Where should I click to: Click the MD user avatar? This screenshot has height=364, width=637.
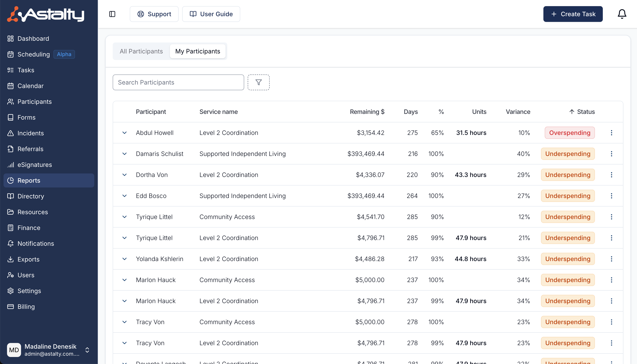point(14,350)
